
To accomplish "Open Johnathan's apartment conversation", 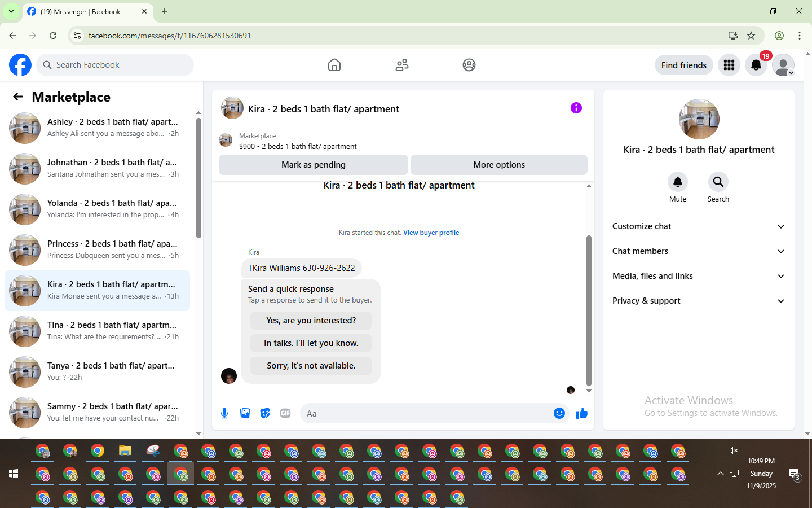I will click(x=97, y=169).
